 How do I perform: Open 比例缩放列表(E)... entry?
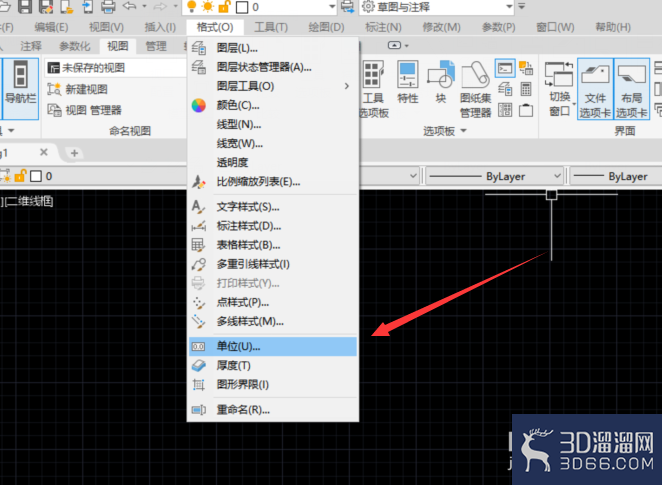click(x=273, y=182)
